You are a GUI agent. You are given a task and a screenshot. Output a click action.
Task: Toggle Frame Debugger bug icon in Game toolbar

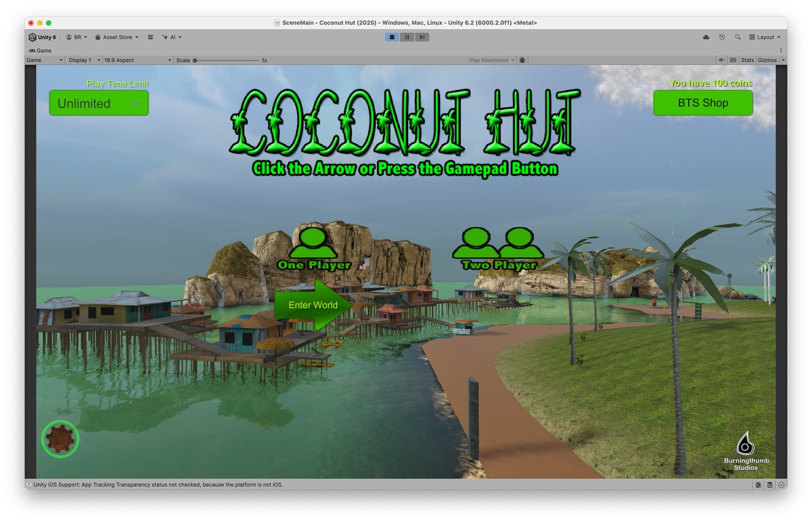[x=522, y=60]
